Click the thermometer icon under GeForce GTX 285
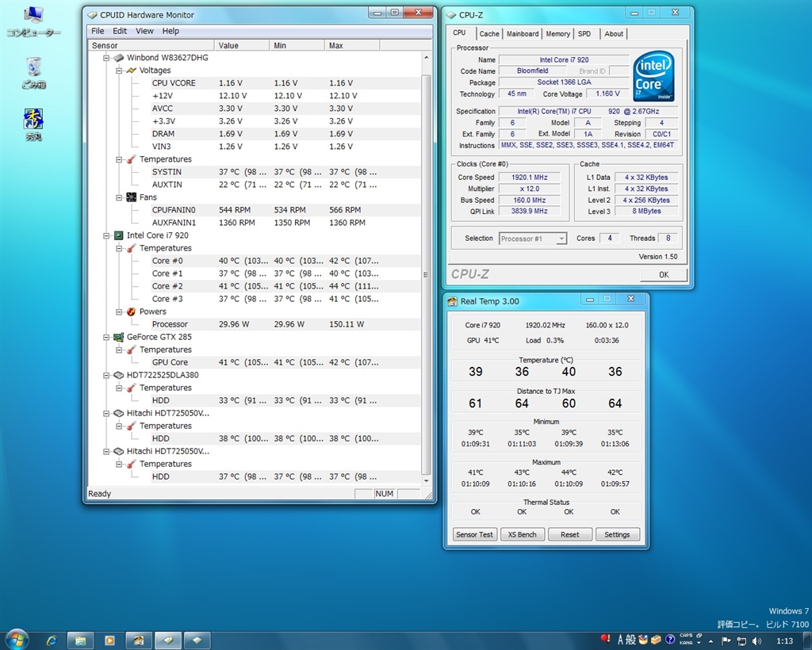This screenshot has height=650, width=812. pos(131,350)
